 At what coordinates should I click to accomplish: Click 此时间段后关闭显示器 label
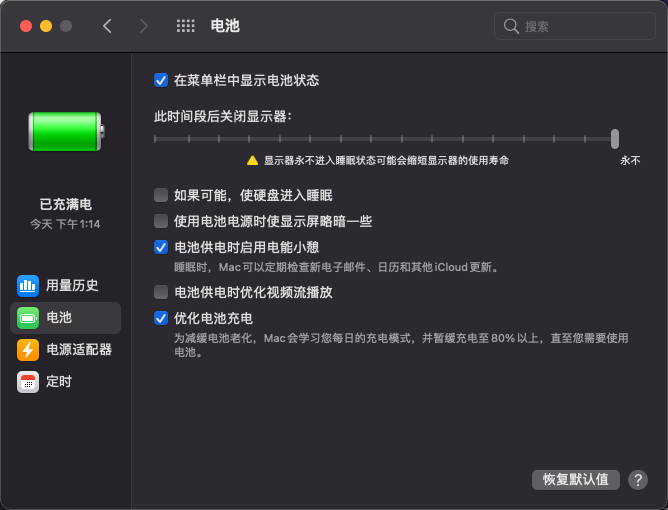point(222,116)
